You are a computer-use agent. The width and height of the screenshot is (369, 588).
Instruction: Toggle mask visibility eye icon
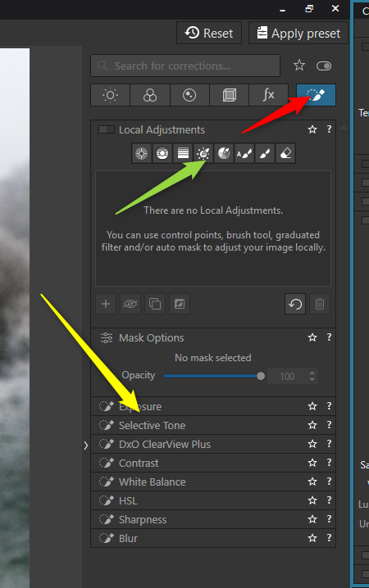point(130,304)
